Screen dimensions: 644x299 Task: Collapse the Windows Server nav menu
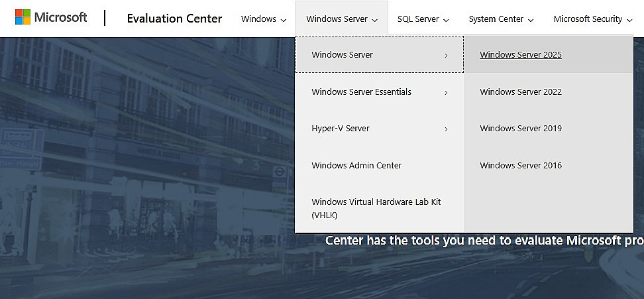pos(341,19)
